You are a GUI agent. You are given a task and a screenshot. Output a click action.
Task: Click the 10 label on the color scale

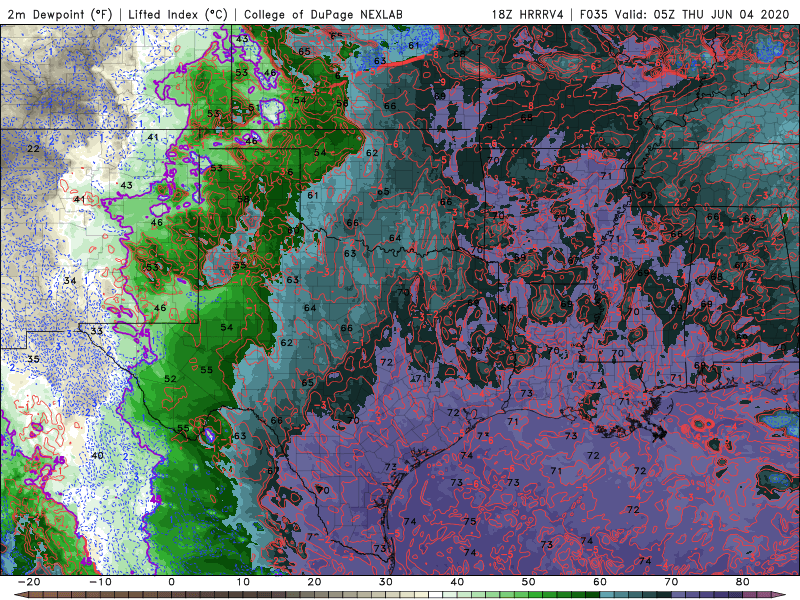[243, 582]
